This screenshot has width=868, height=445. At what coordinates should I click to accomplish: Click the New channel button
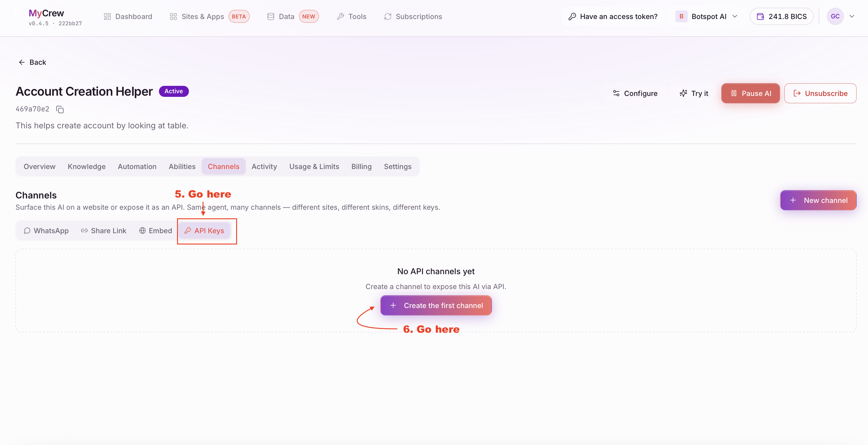tap(818, 201)
